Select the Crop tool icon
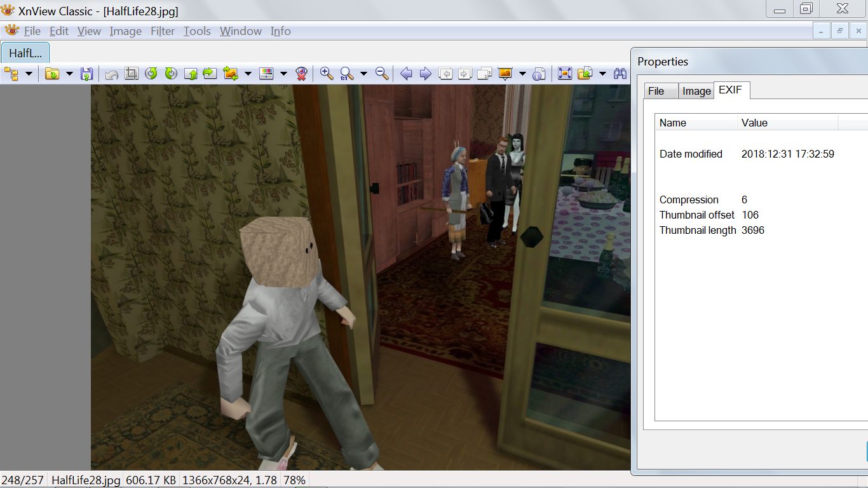Screen dimensions: 868x488 (132, 74)
